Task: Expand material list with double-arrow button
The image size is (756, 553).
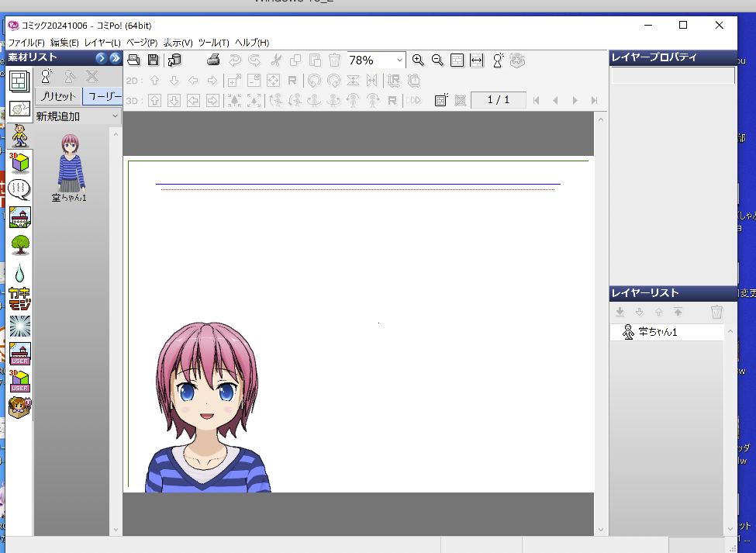Action: pyautogui.click(x=116, y=57)
